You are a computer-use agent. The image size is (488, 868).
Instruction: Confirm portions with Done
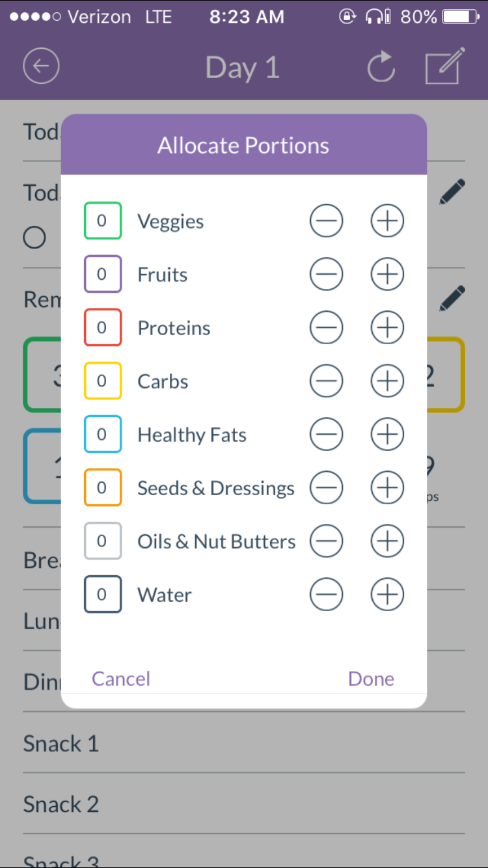tap(371, 679)
